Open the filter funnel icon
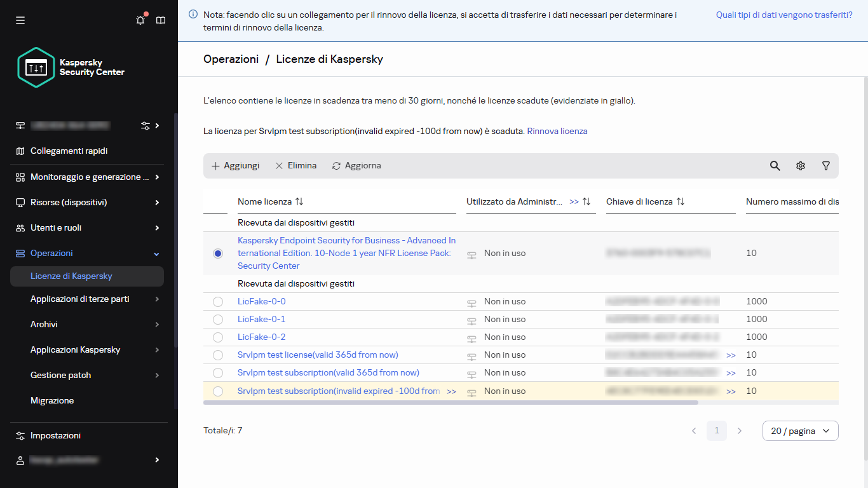 [x=825, y=166]
